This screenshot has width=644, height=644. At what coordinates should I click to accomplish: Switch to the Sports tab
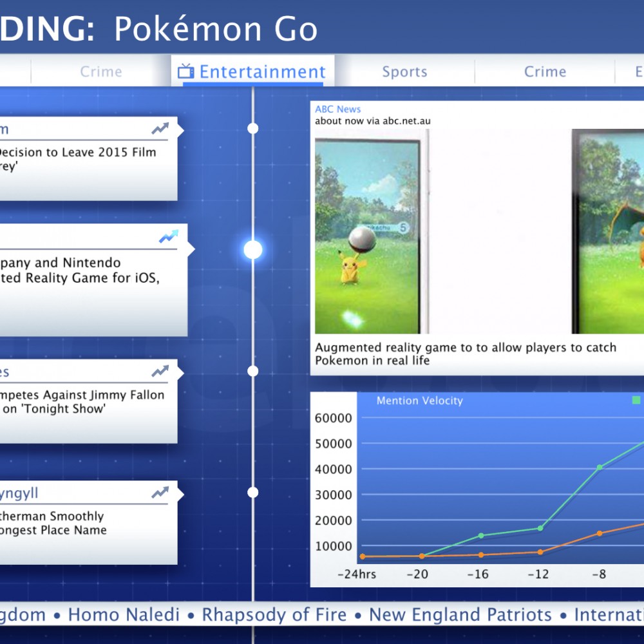(404, 71)
